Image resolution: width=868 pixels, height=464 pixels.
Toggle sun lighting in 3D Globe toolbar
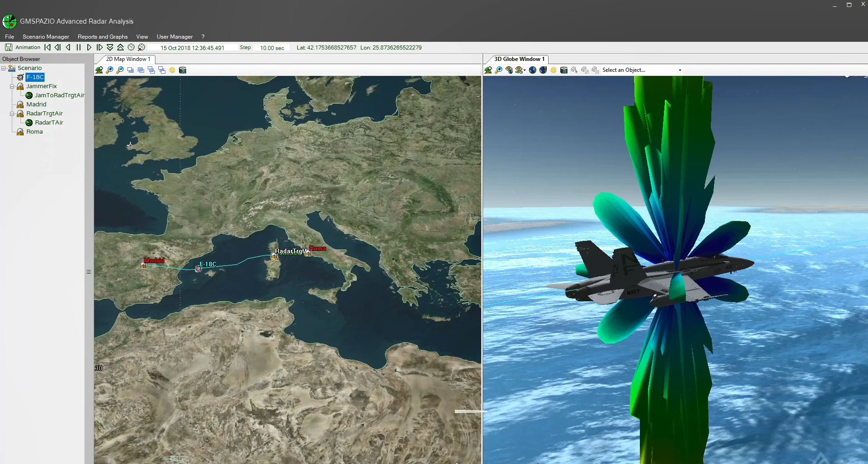tap(554, 70)
